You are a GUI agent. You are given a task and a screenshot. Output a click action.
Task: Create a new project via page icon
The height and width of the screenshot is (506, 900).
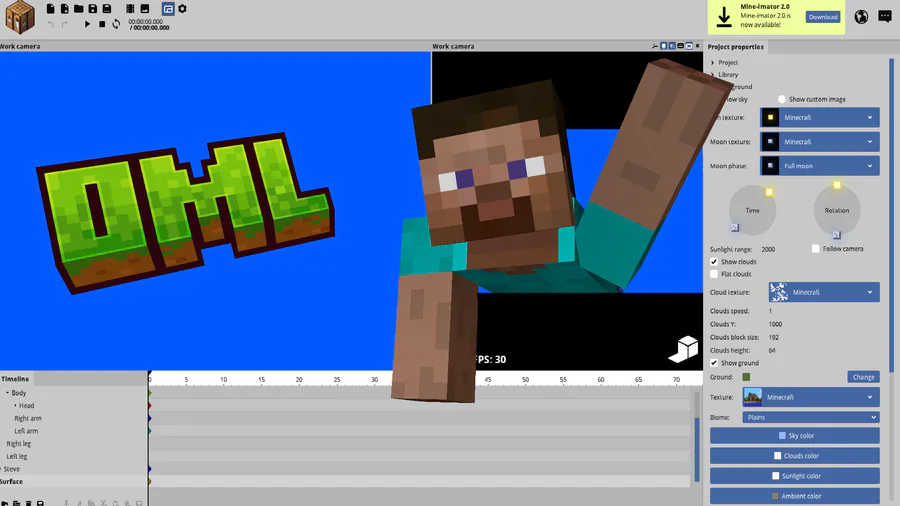(x=51, y=9)
